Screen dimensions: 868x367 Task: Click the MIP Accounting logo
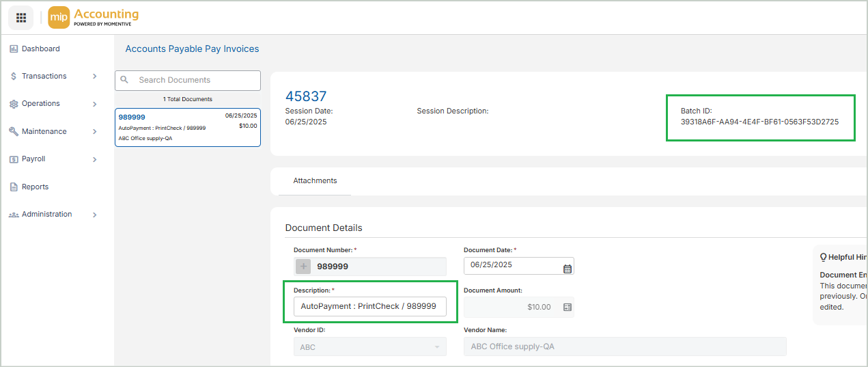[94, 18]
